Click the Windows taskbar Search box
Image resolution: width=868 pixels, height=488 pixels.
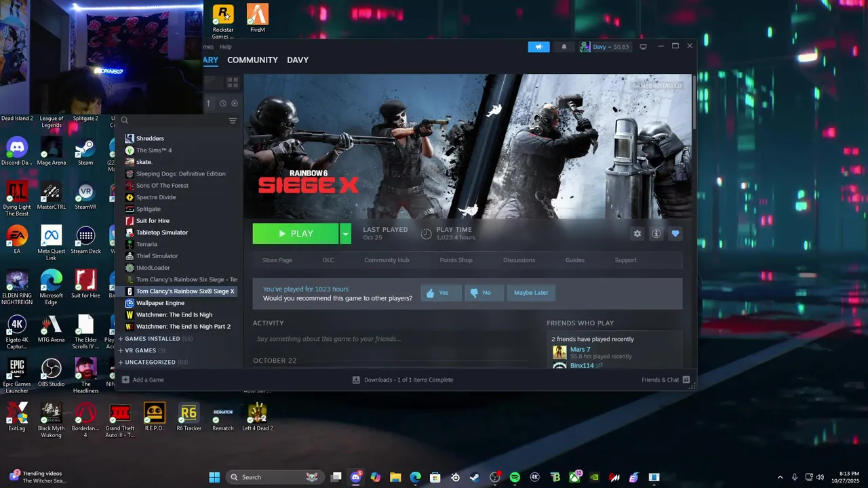tap(275, 477)
